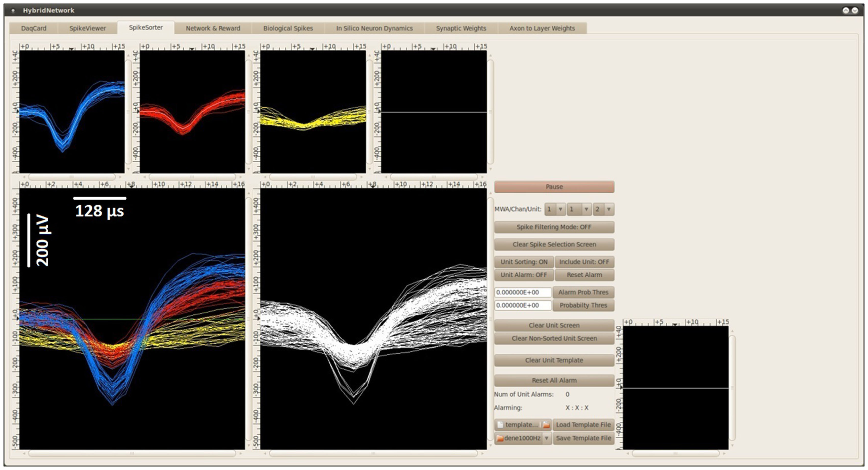Switch to the SpikeViewer tab
This screenshot has height=470, width=868.
tap(87, 28)
